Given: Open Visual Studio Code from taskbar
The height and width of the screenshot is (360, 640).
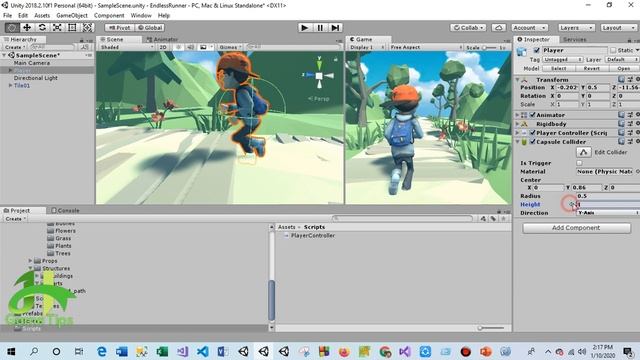Looking at the screenshot, I should [202, 351].
